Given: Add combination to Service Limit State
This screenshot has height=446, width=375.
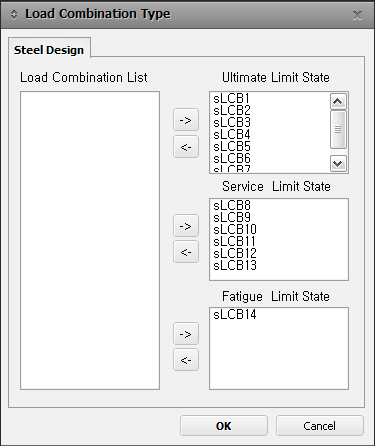Looking at the screenshot, I should coord(186,226).
